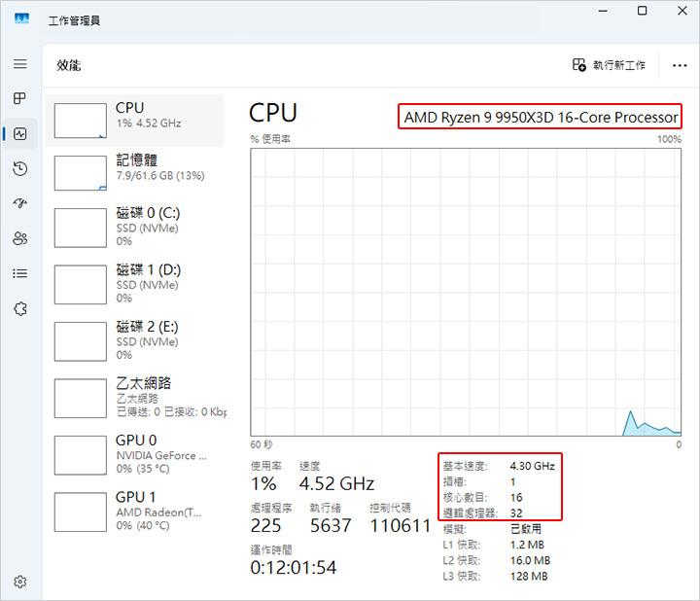This screenshot has width=700, height=601.
Task: Minimize the Task Manager window
Action: click(603, 11)
